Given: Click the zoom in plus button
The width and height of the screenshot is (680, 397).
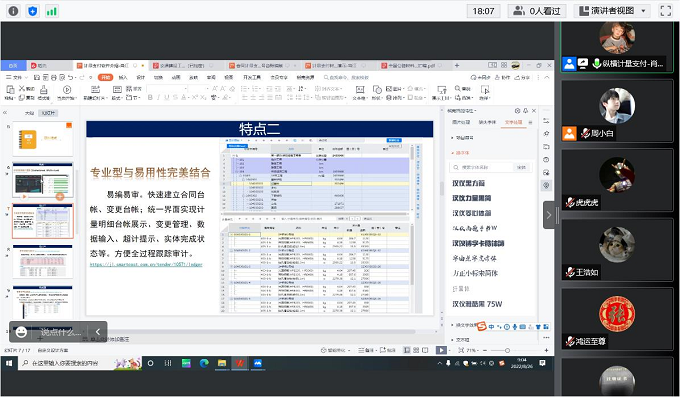Looking at the screenshot, I should coord(546,350).
